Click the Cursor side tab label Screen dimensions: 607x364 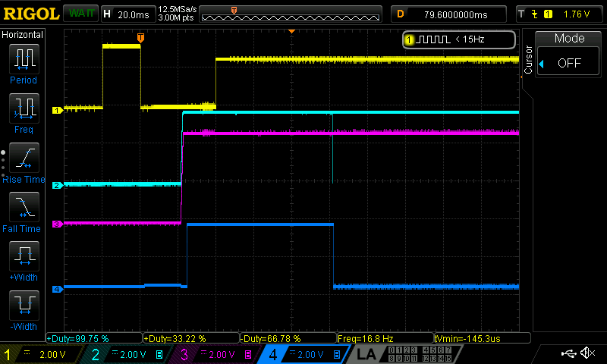[528, 59]
